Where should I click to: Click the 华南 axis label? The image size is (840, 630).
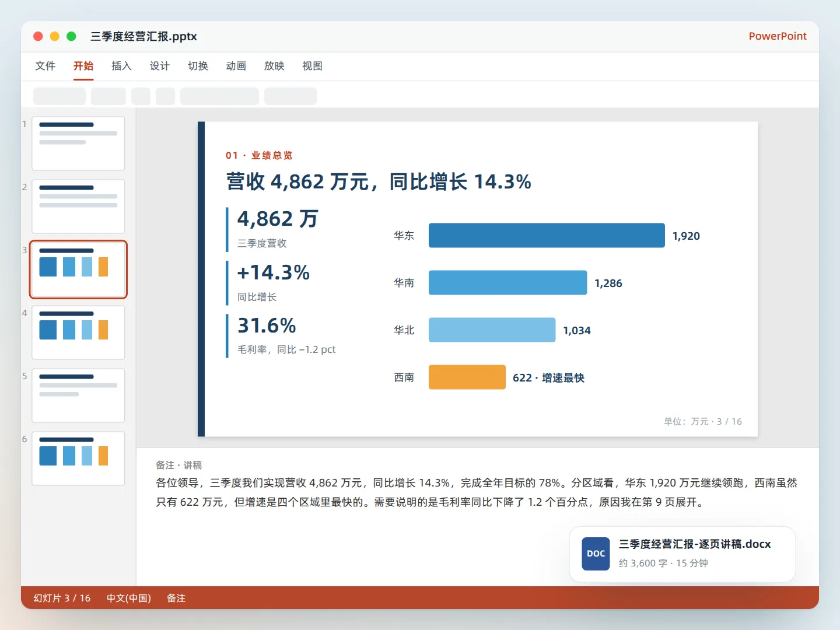(x=404, y=283)
